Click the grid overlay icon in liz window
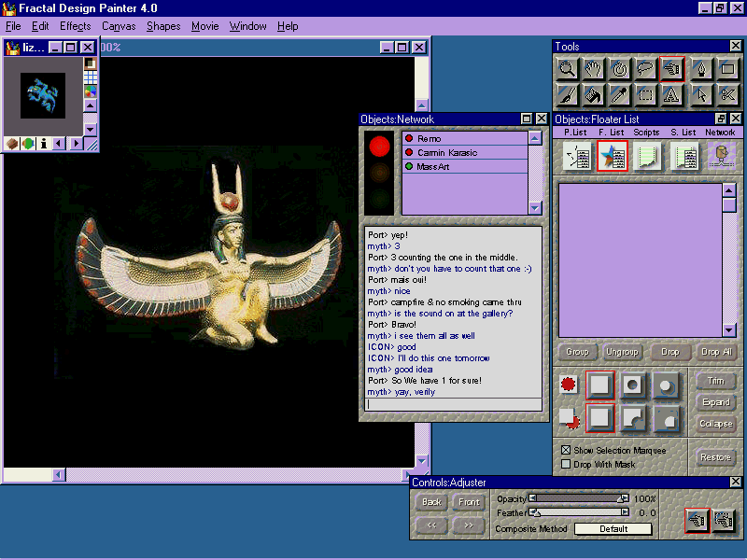The height and width of the screenshot is (560, 747). (90, 77)
